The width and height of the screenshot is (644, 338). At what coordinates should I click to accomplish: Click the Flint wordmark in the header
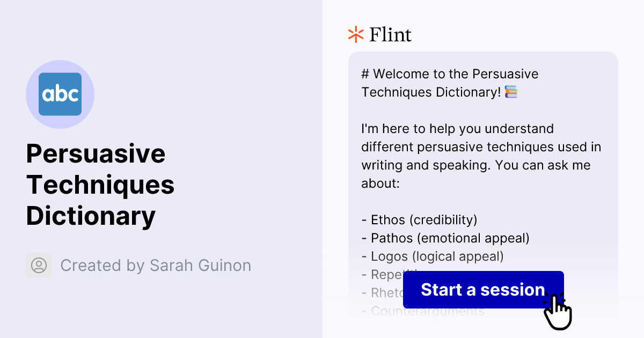click(x=390, y=34)
